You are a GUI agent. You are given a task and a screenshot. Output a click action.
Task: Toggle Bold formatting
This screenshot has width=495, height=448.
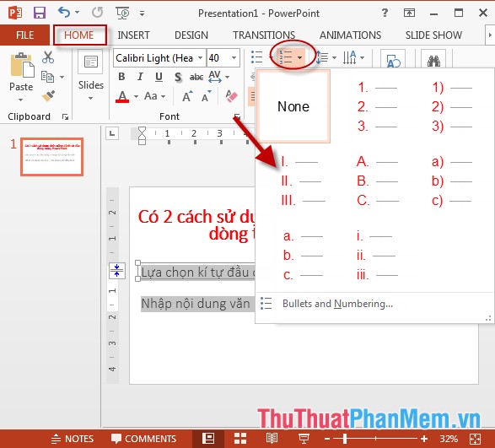(x=121, y=77)
